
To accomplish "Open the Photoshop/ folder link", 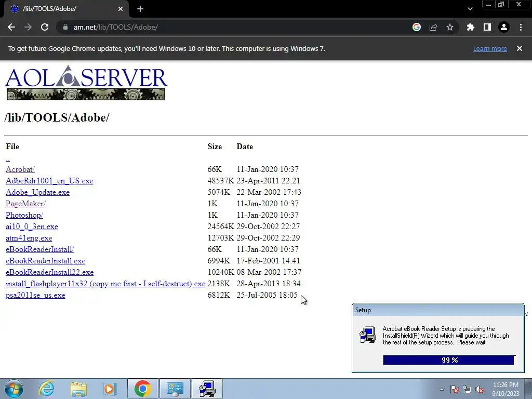I will coord(24,215).
